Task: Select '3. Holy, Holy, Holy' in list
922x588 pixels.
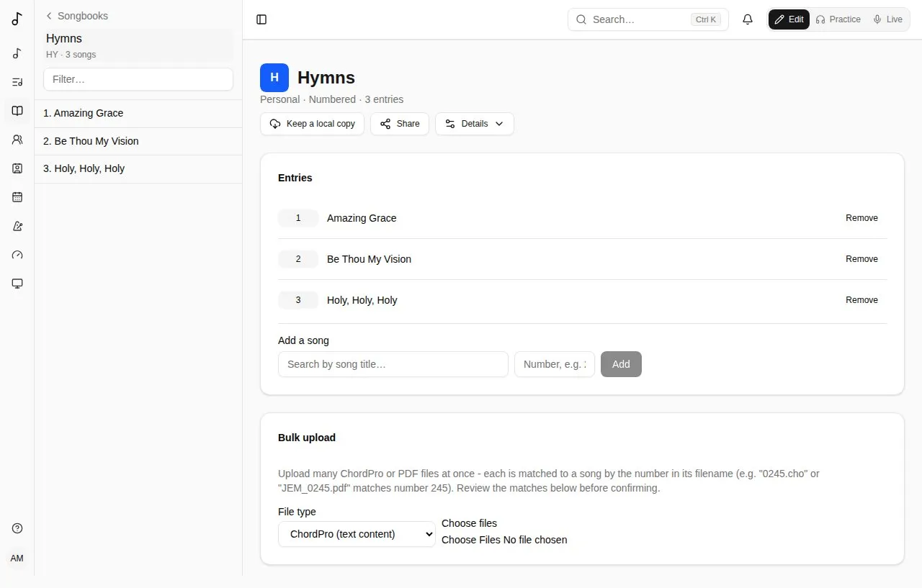Action: pos(138,168)
